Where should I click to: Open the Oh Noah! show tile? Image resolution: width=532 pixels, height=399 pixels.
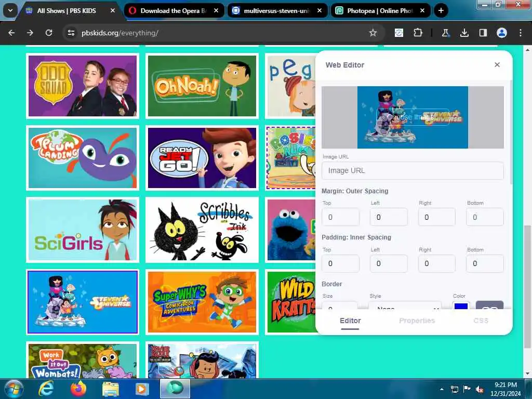tap(202, 86)
